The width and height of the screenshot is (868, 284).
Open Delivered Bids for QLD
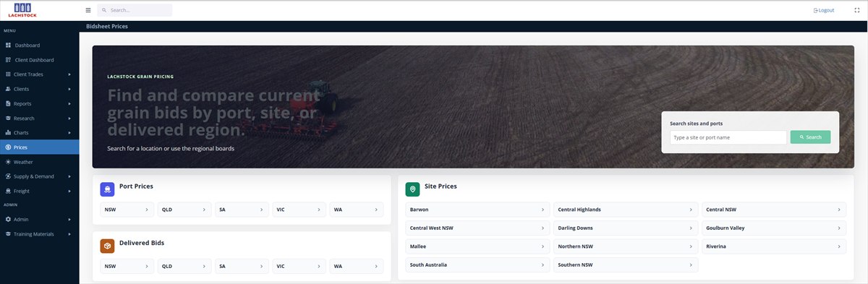point(184,266)
